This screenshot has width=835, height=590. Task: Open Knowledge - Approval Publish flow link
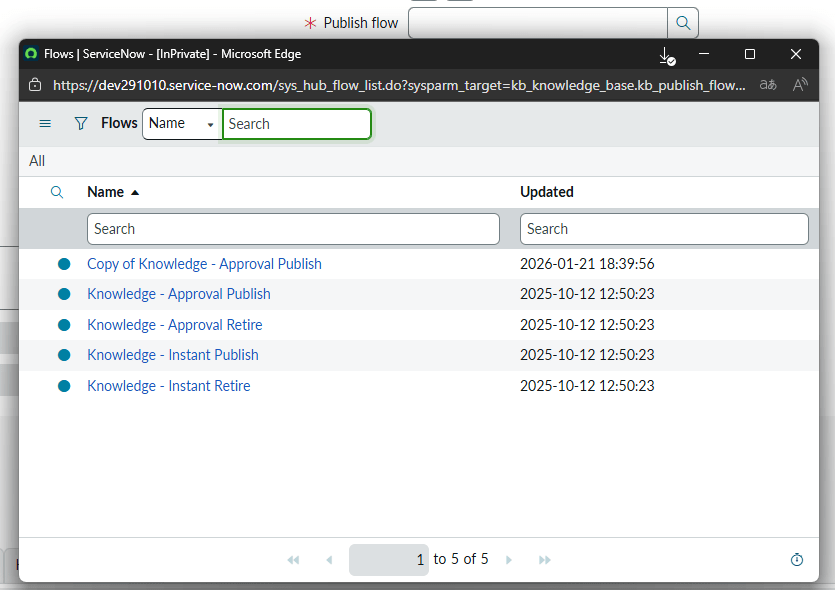[x=179, y=294]
